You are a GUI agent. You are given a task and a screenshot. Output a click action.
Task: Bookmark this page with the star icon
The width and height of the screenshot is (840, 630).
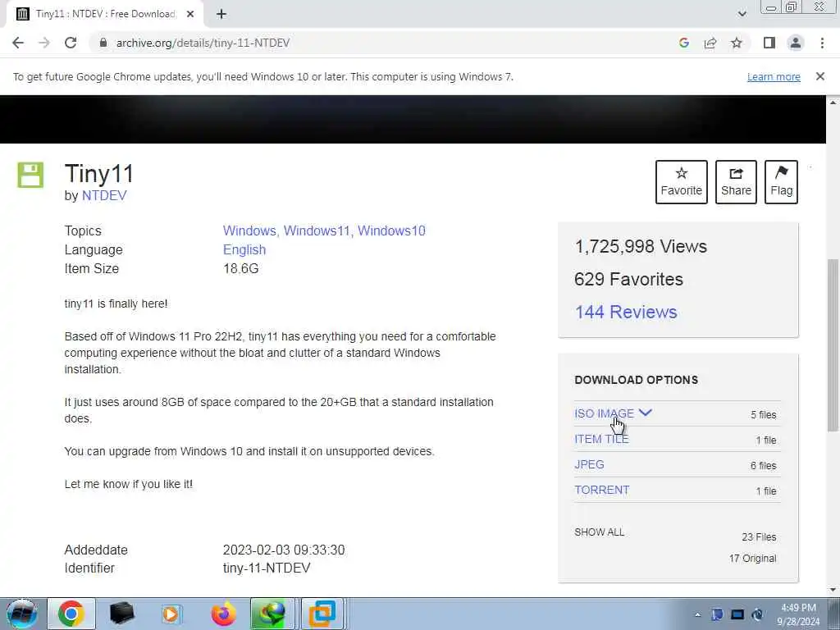point(737,43)
